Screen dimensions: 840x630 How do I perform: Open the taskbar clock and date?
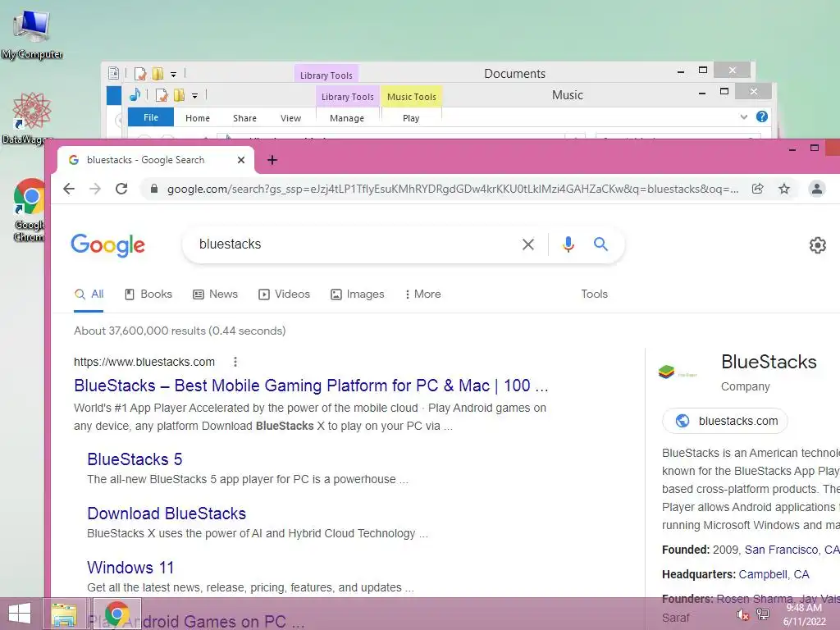pyautogui.click(x=804, y=614)
